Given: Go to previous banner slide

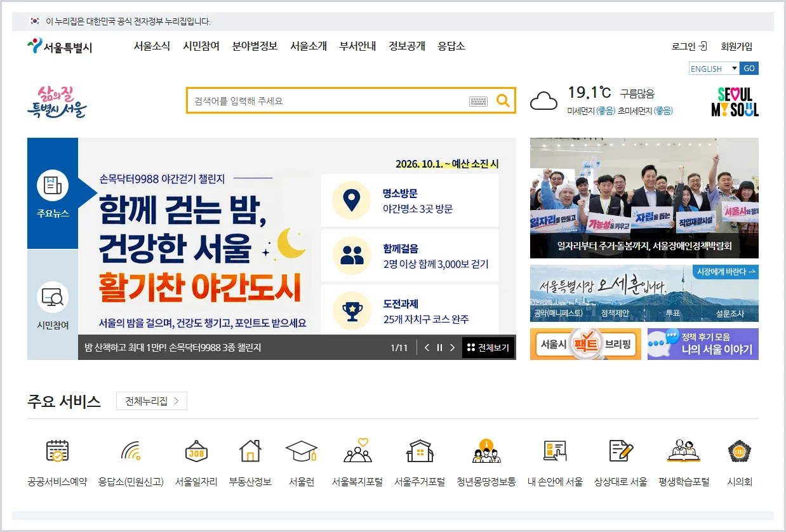Looking at the screenshot, I should [427, 348].
